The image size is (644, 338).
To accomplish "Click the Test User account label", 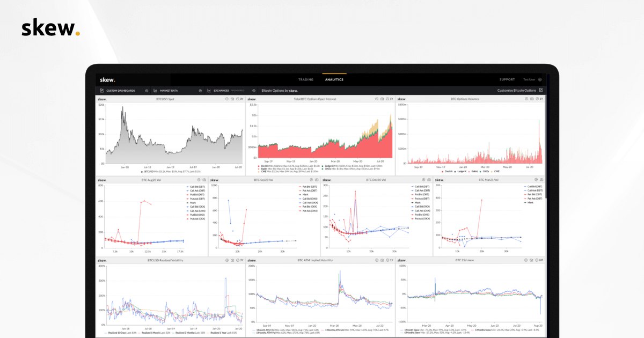I will coord(530,79).
